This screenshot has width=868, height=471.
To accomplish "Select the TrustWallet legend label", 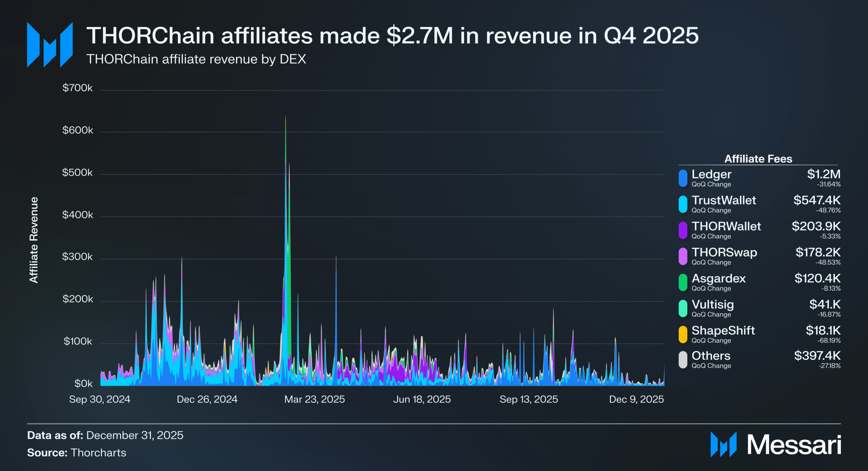I will (x=723, y=200).
